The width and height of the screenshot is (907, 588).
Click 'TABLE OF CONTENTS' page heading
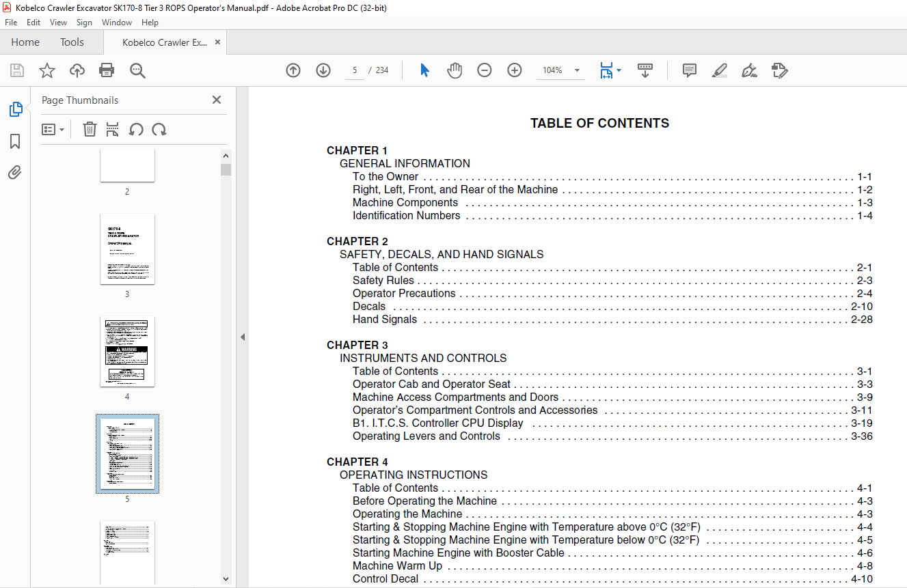point(599,124)
